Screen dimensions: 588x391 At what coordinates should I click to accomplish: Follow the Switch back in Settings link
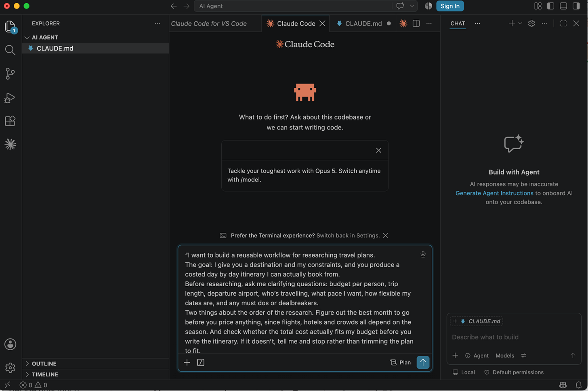(x=348, y=236)
